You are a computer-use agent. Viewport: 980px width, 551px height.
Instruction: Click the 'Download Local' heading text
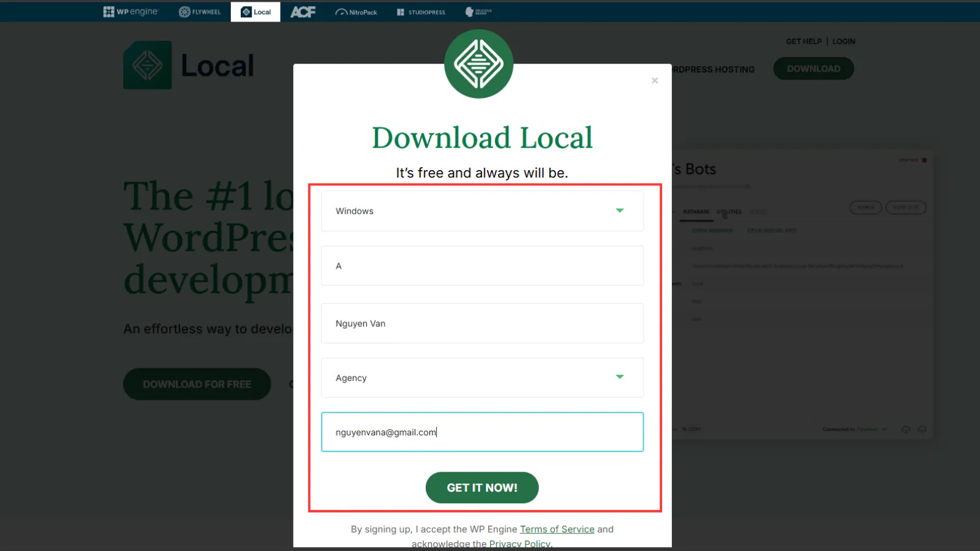point(483,137)
